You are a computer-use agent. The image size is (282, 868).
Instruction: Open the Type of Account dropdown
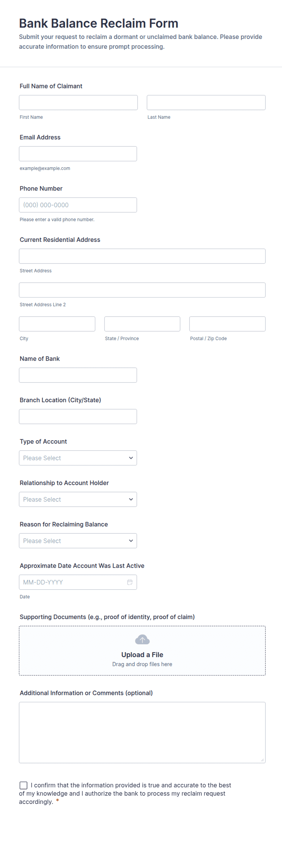[x=78, y=458]
